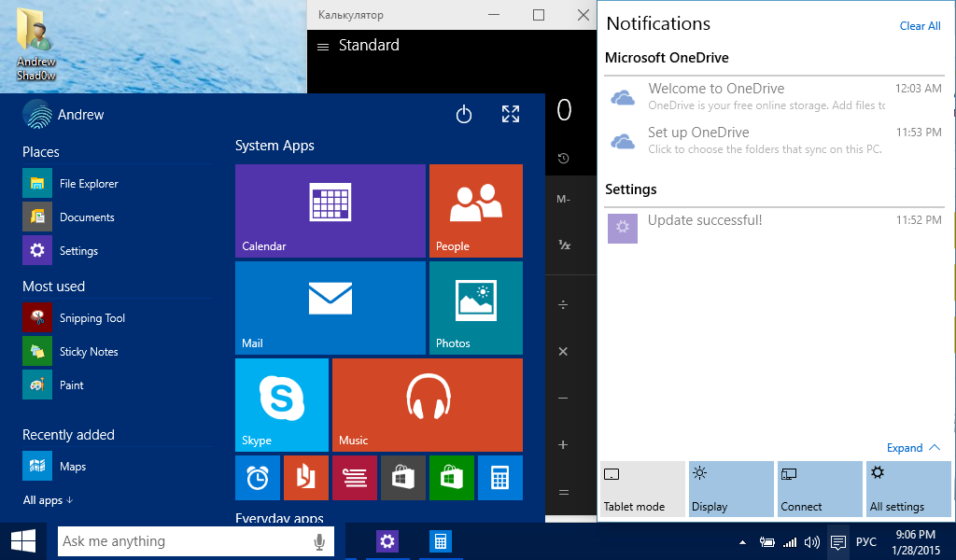Viewport: 956px width, 560px height.
Task: Click the volume speaker tray icon
Action: [811, 541]
